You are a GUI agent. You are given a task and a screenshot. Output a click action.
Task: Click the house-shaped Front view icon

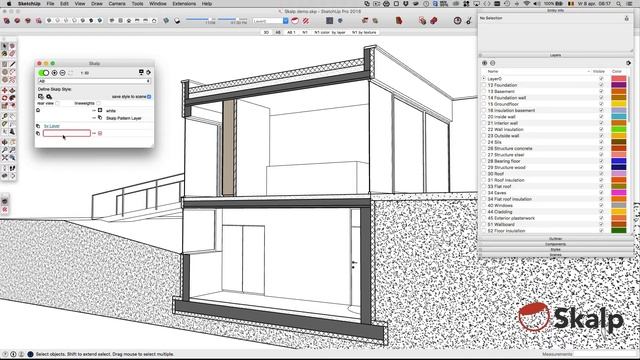(x=129, y=20)
